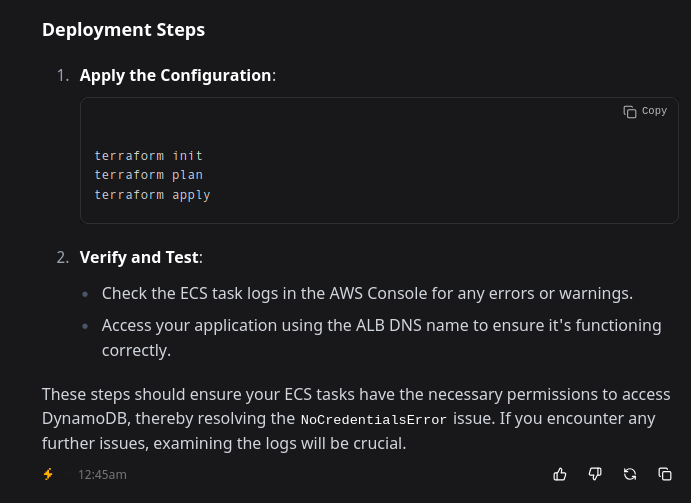Click the 'Apply the Configuration' step title
Image resolution: width=691 pixels, height=503 pixels.
pyautogui.click(x=175, y=75)
